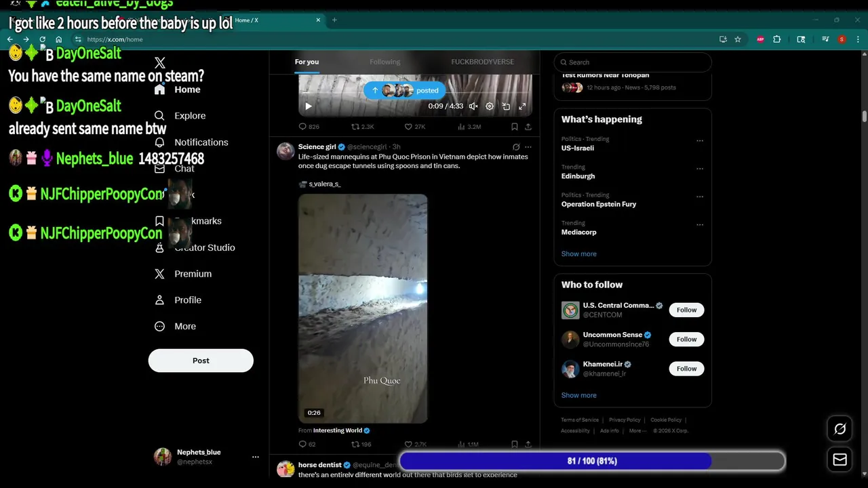Open browser Extensions puzzle icon
The width and height of the screenshot is (868, 488).
click(777, 39)
